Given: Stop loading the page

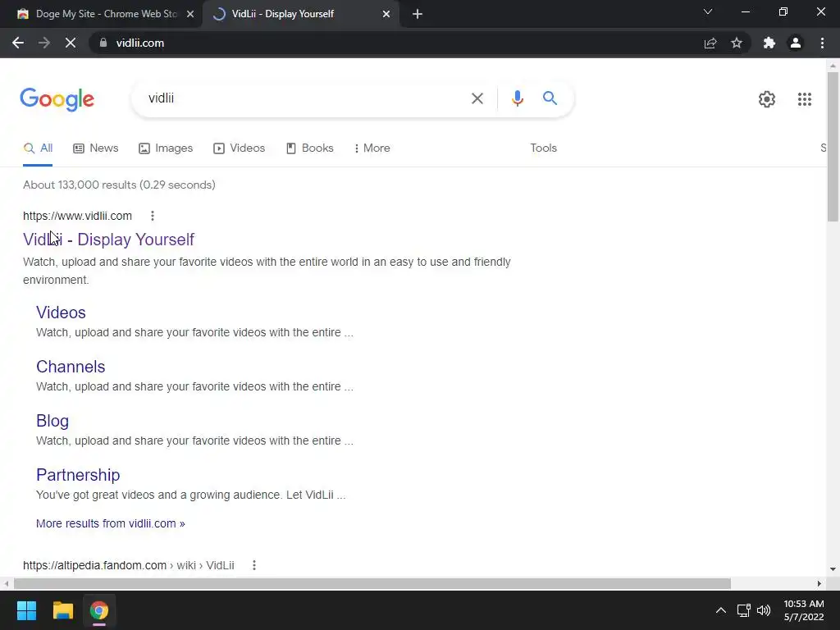Looking at the screenshot, I should 71,43.
